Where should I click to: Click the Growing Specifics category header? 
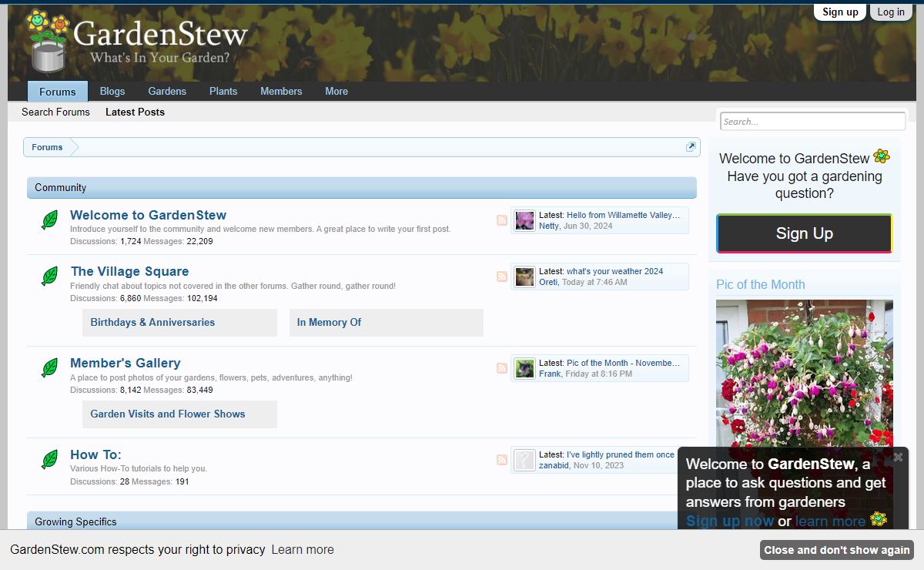click(353, 521)
